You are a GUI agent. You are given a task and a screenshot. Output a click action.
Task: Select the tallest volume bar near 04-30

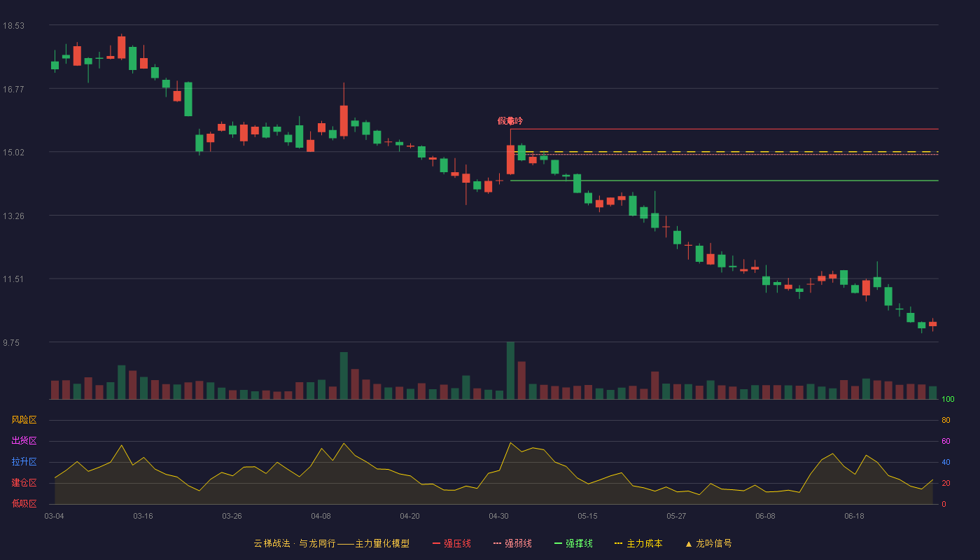tap(510, 370)
